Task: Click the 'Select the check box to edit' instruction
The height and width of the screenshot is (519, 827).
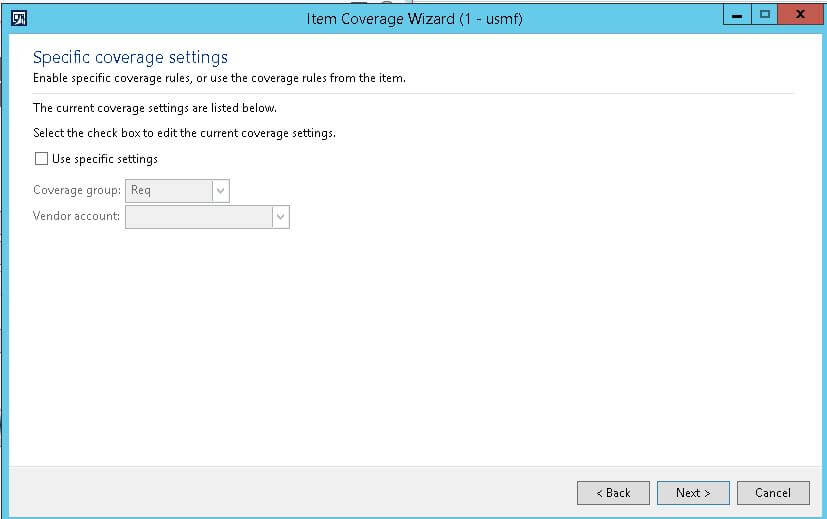Action: tap(183, 134)
